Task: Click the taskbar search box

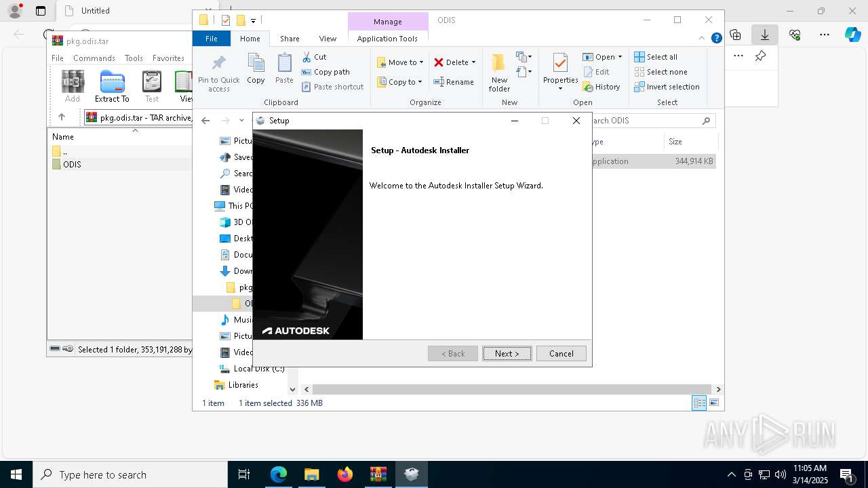Action: (x=130, y=474)
